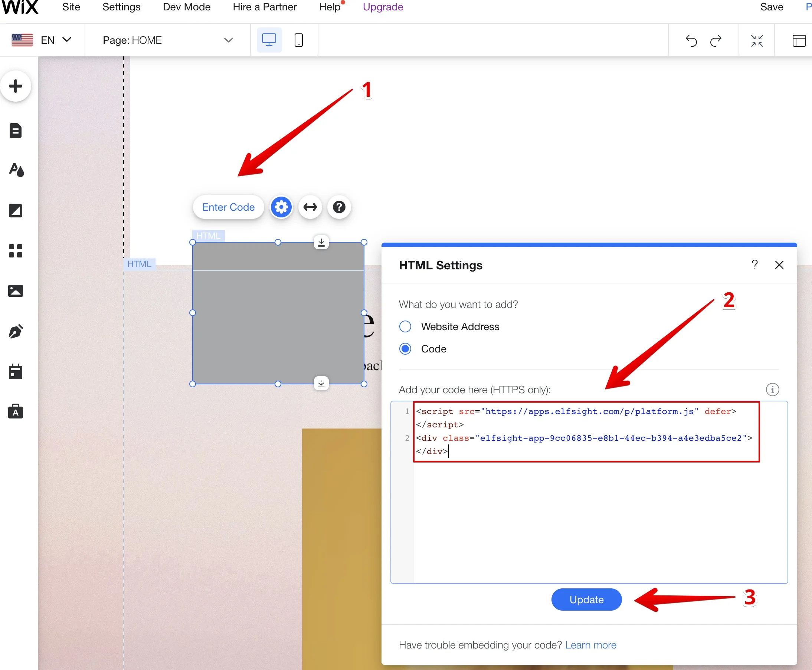Select the Website Address radio option

tap(405, 326)
